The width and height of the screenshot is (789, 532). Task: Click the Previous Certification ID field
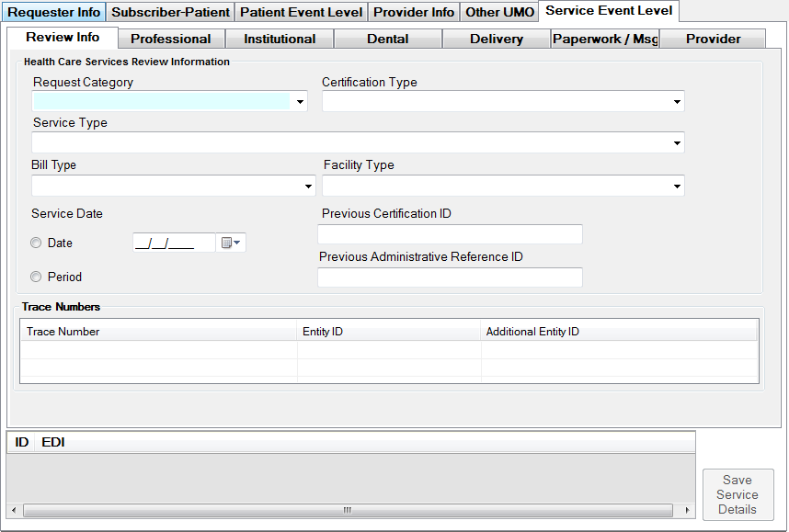point(450,234)
